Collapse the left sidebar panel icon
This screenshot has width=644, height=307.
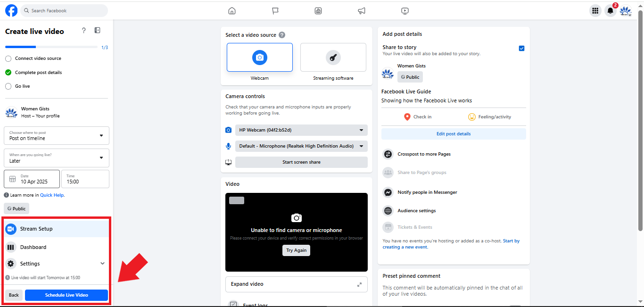point(97,31)
